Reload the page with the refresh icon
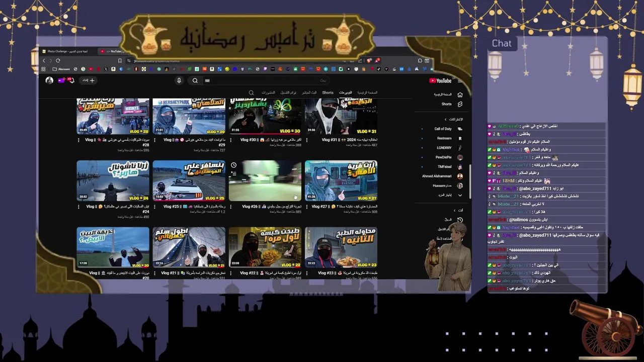 click(58, 60)
